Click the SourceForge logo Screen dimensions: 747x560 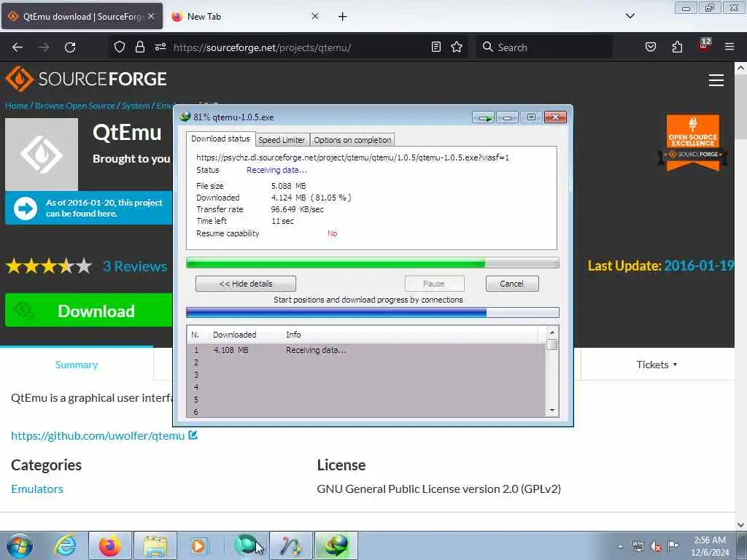pyautogui.click(x=86, y=79)
